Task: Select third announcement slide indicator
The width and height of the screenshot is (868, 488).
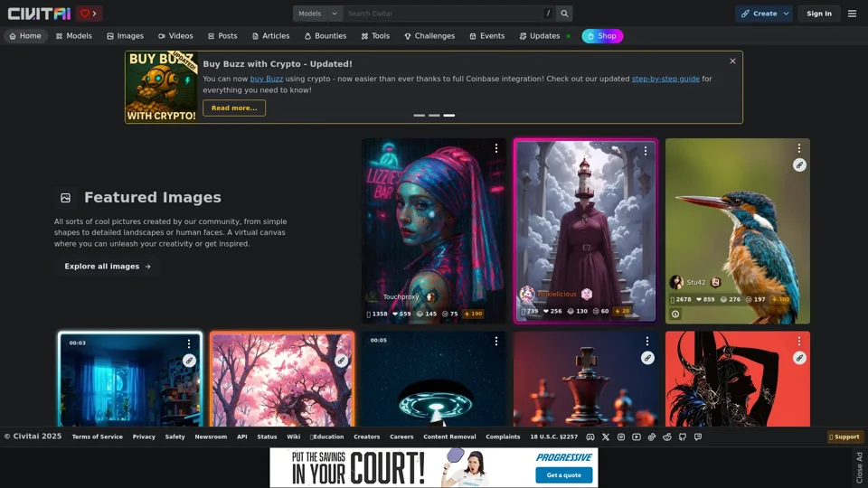Action: 449,115
